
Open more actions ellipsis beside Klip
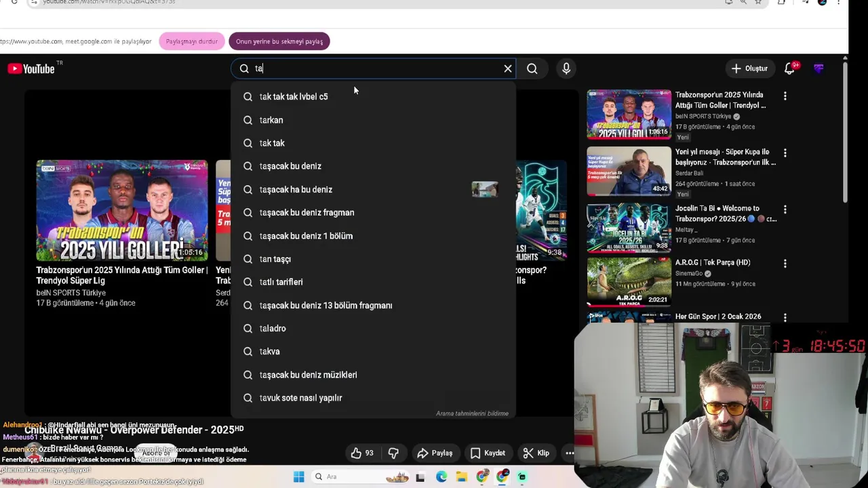click(x=570, y=453)
